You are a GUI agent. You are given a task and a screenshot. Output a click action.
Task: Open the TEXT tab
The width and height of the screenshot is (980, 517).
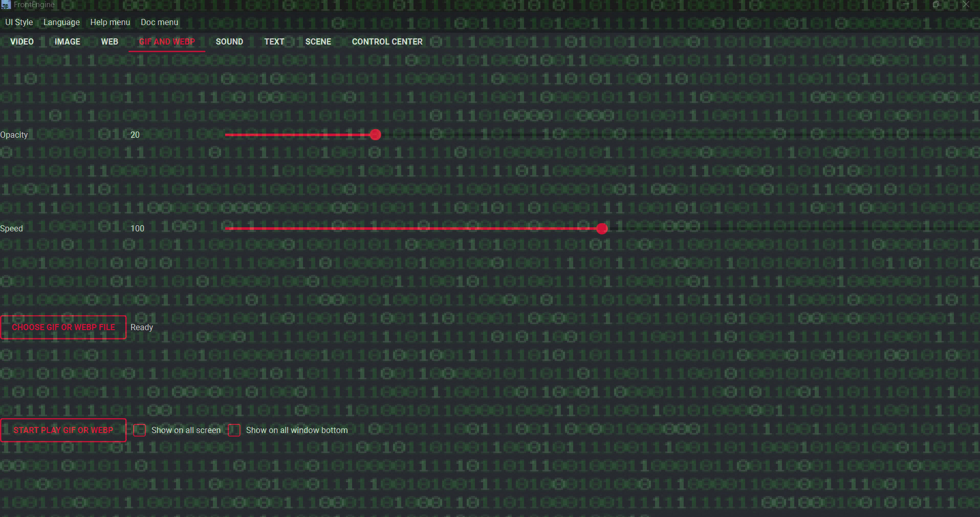[x=274, y=41]
